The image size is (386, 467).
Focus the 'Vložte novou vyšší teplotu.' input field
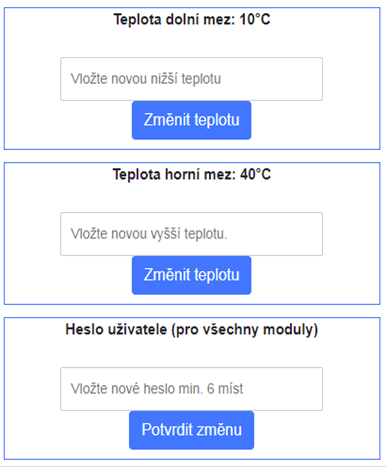click(191, 234)
